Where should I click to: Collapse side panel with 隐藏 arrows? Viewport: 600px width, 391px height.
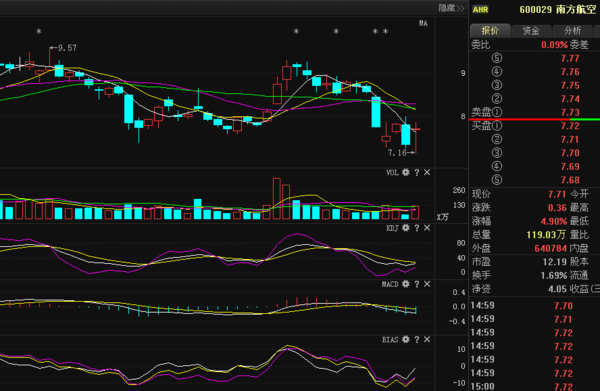tap(451, 8)
